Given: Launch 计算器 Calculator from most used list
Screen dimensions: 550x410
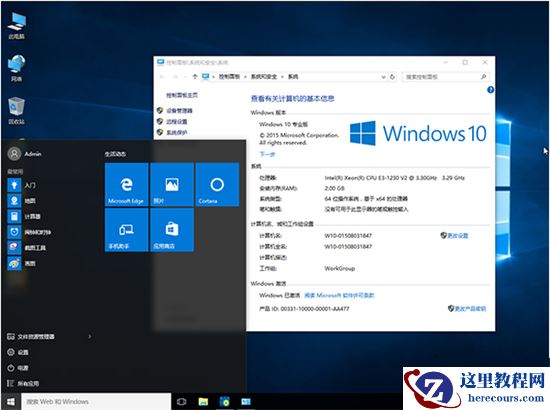Looking at the screenshot, I should tap(24, 216).
